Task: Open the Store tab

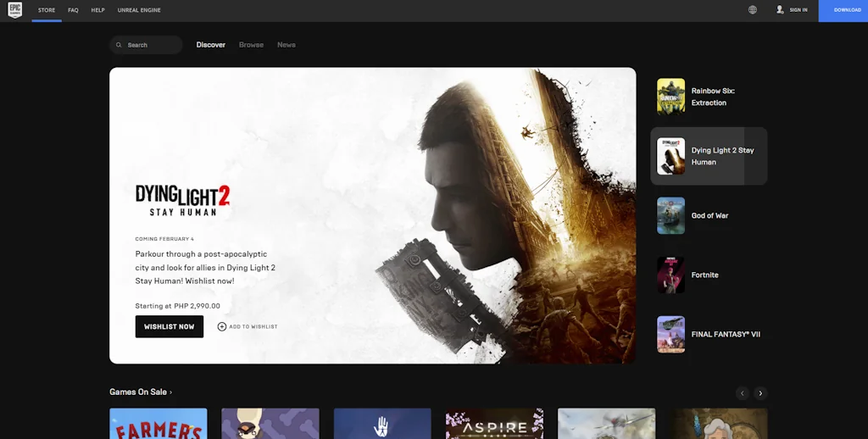Action: pyautogui.click(x=47, y=10)
